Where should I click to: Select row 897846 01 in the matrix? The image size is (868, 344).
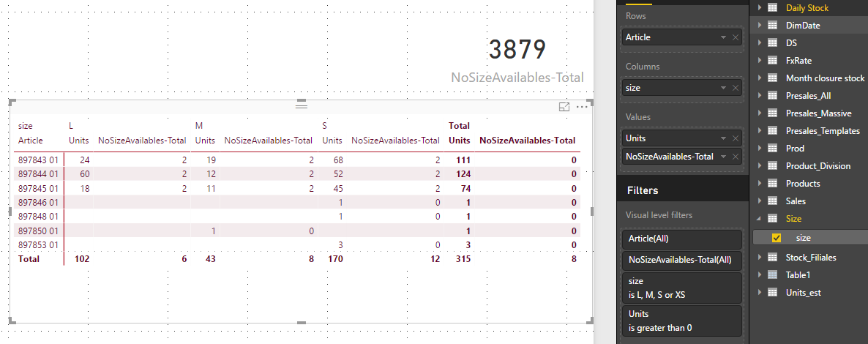click(x=38, y=202)
